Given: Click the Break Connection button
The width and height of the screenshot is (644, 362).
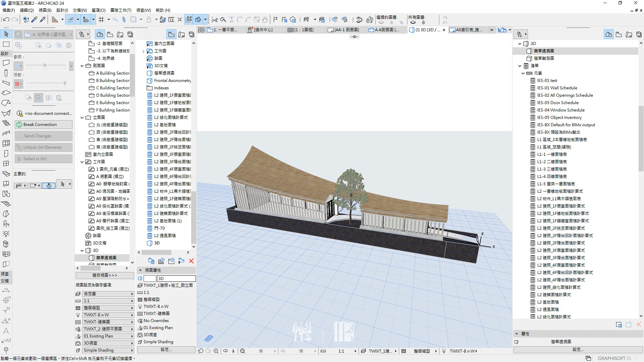Looking at the screenshot, I should click(x=44, y=125).
